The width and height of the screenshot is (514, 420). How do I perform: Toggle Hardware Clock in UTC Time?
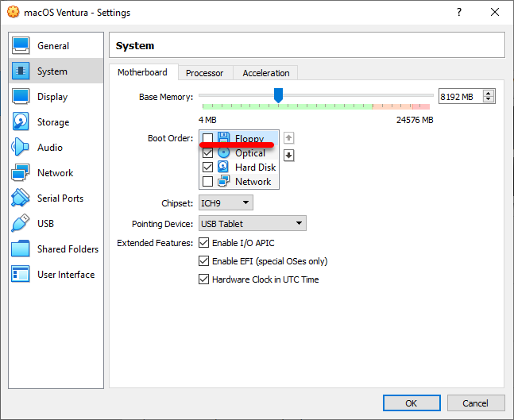[x=203, y=279]
